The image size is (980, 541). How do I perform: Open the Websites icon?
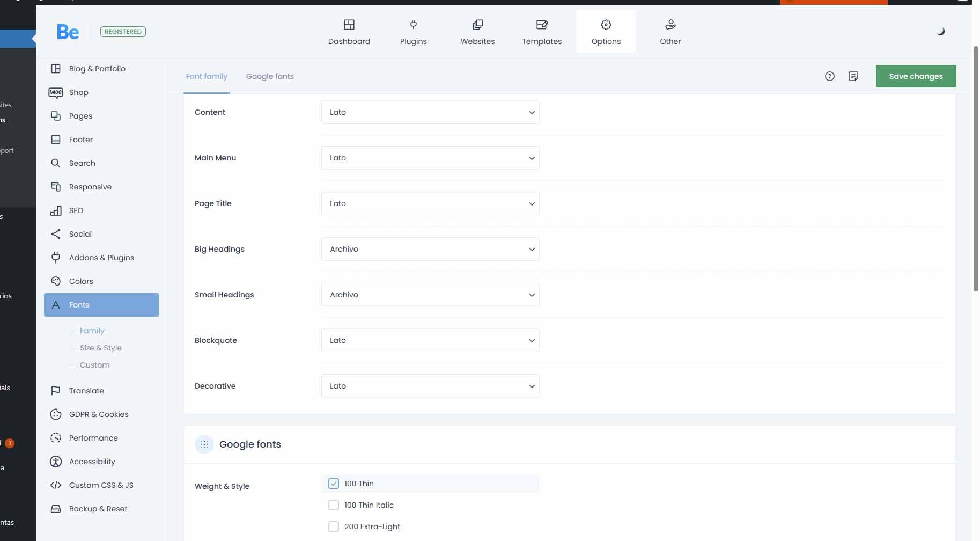coord(477,25)
